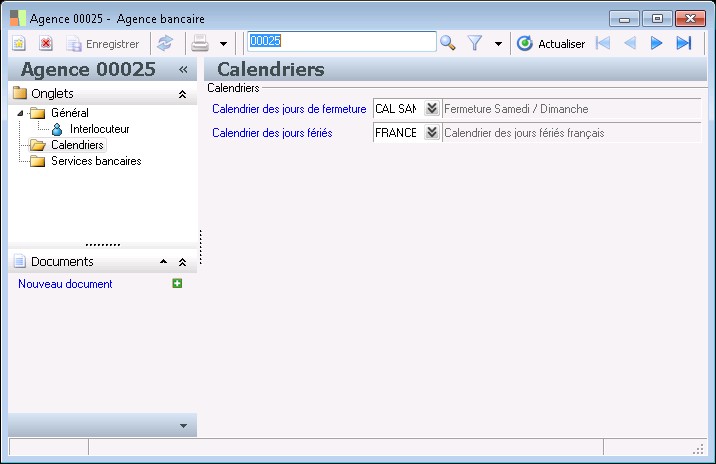Collapse Documents section with double chevron
This screenshot has height=464, width=716.
[x=182, y=262]
